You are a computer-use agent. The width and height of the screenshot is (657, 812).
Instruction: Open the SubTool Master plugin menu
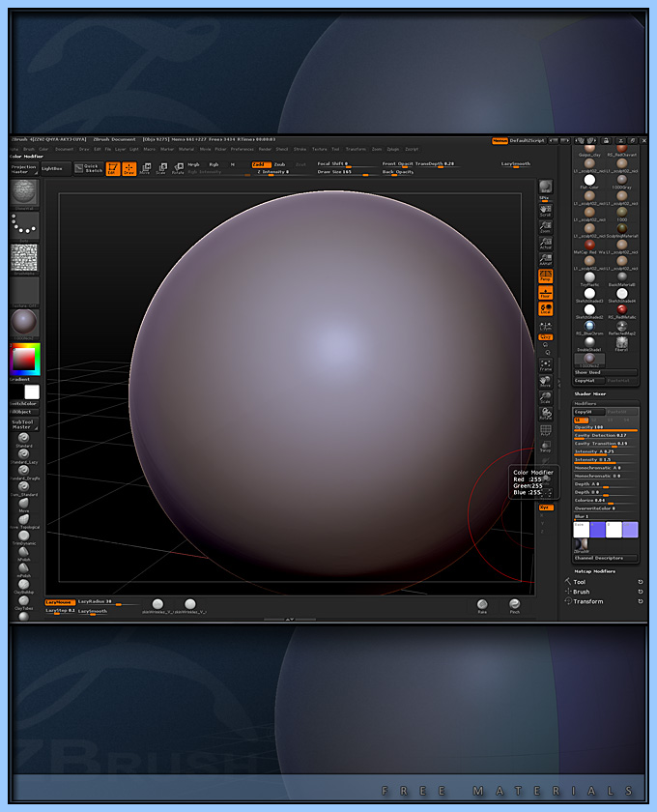click(23, 424)
